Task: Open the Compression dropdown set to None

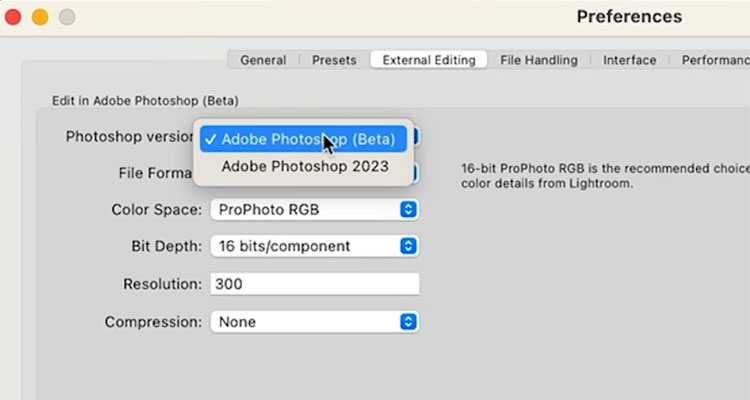Action: [315, 322]
